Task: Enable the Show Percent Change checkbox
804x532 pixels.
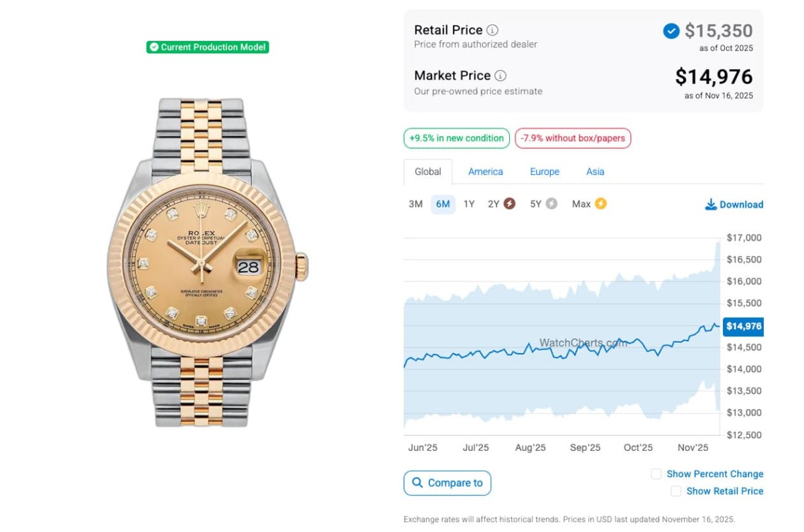Action: coord(656,474)
